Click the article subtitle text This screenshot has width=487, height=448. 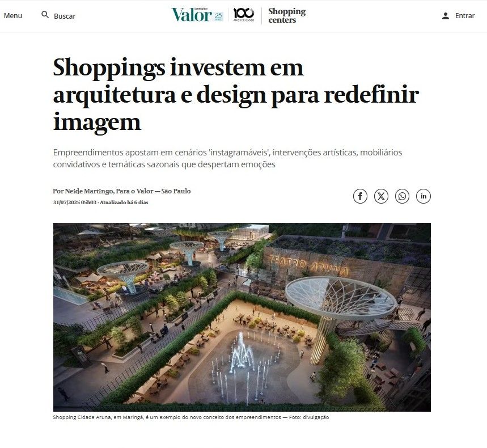point(227,158)
